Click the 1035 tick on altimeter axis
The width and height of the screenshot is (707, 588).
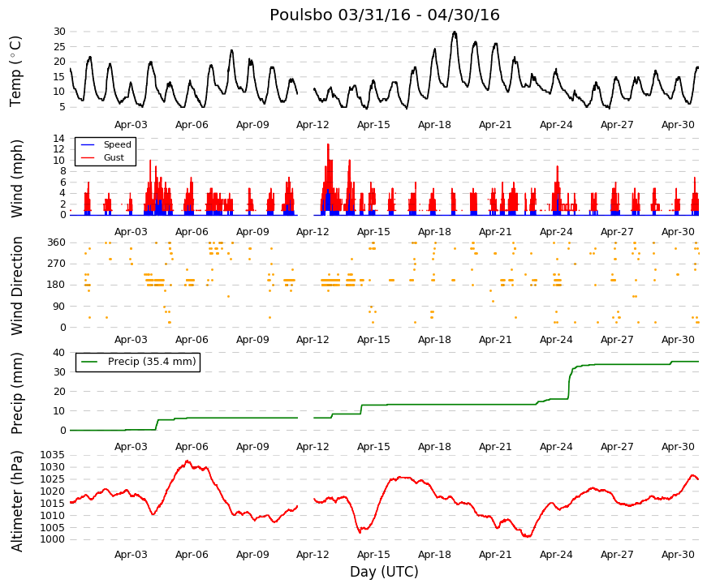(52, 455)
